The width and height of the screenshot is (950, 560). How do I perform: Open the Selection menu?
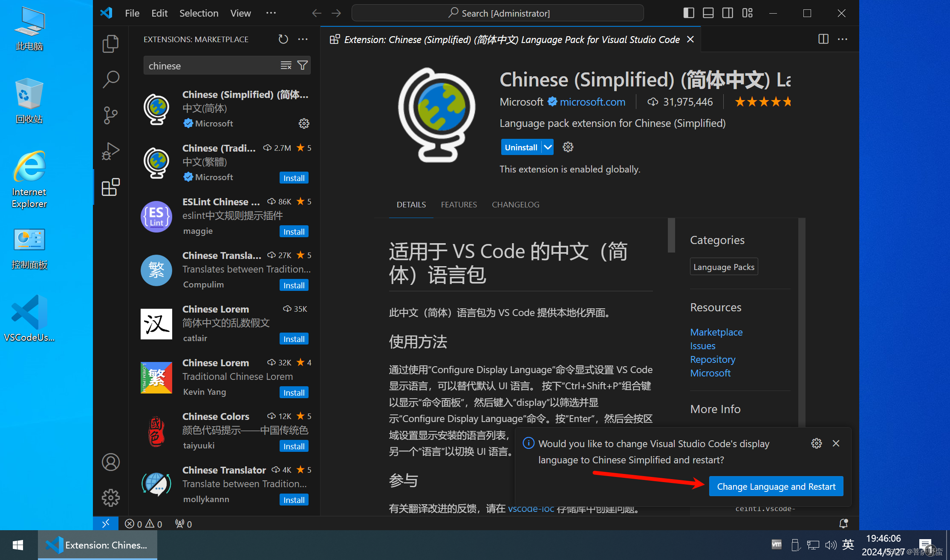tap(199, 13)
